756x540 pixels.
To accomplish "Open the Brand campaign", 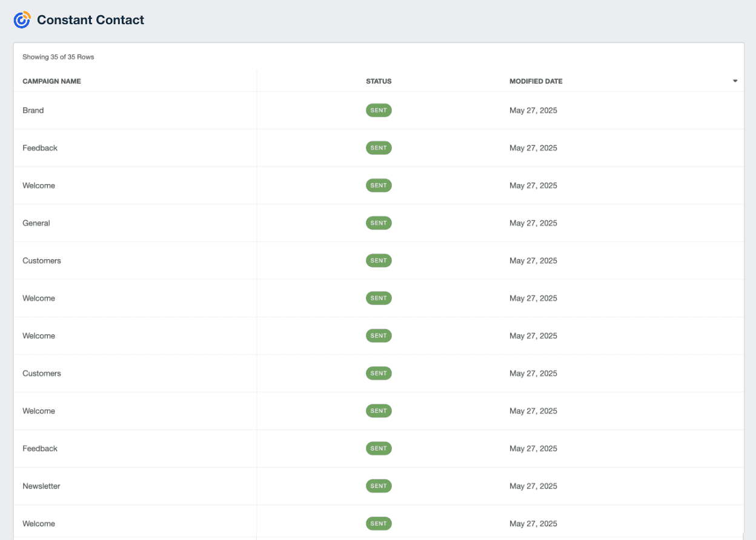I will [33, 110].
